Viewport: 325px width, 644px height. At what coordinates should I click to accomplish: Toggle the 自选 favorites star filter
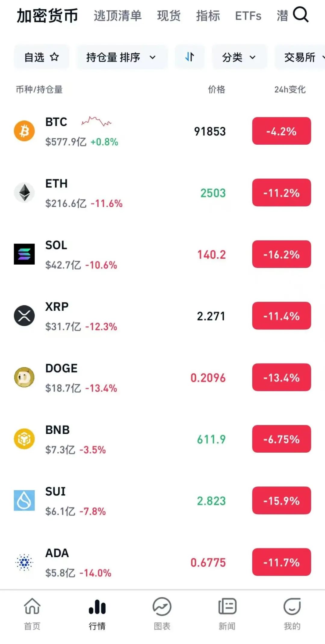42,57
